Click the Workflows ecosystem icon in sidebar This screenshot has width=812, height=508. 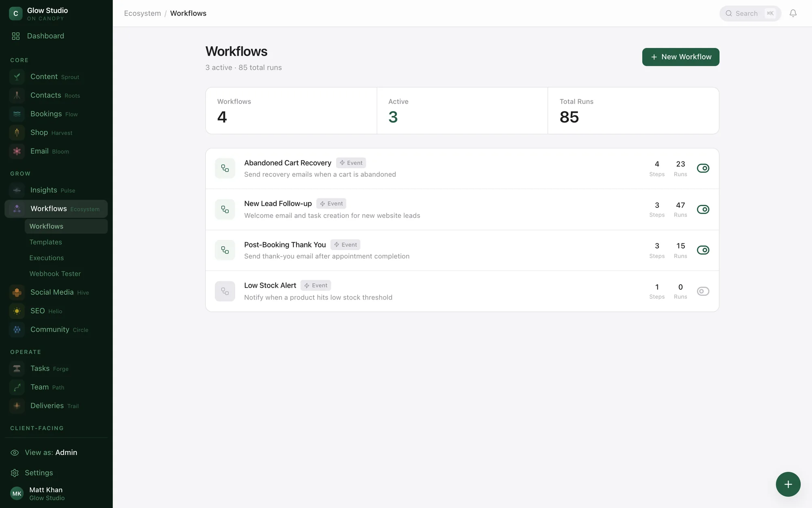(x=17, y=209)
